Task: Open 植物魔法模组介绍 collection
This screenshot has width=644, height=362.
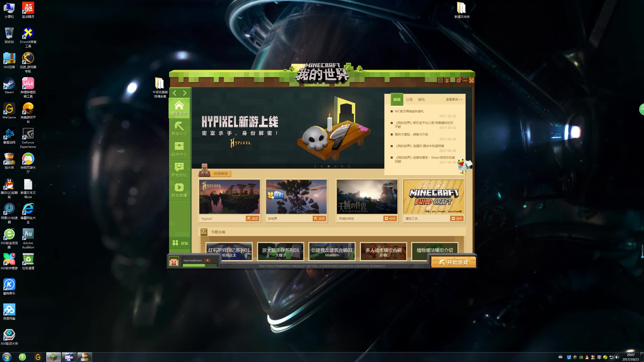Action: click(435, 251)
